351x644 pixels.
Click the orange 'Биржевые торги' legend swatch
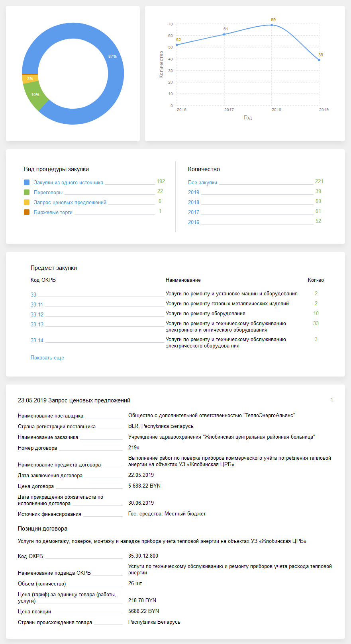(27, 212)
